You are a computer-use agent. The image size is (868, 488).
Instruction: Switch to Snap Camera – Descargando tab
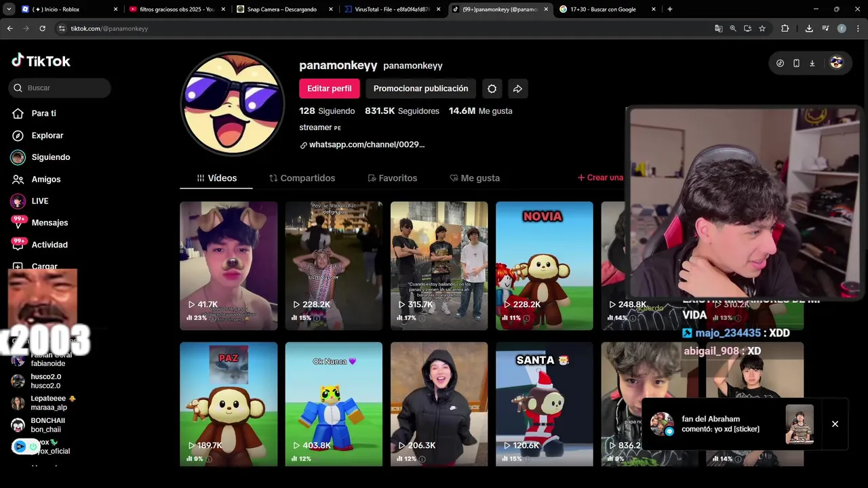tap(285, 9)
